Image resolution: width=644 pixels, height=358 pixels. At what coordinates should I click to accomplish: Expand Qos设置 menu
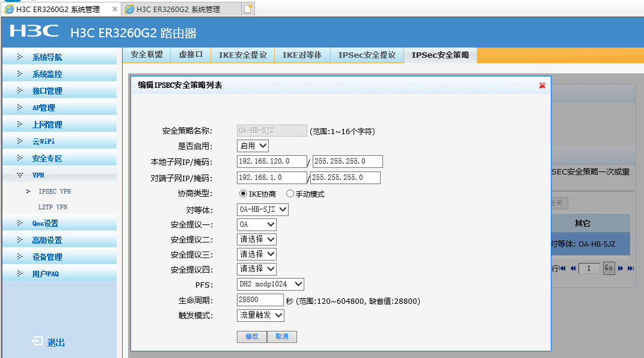60,223
